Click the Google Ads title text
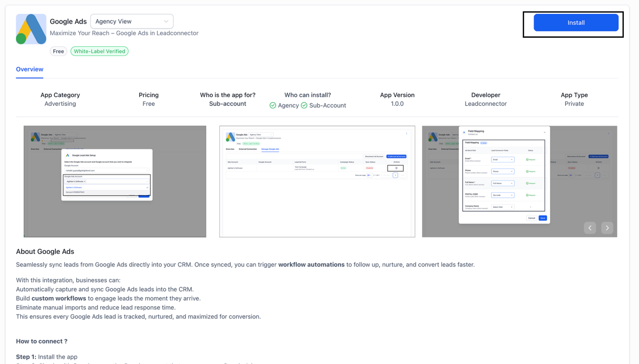The image size is (639, 364). tap(68, 21)
